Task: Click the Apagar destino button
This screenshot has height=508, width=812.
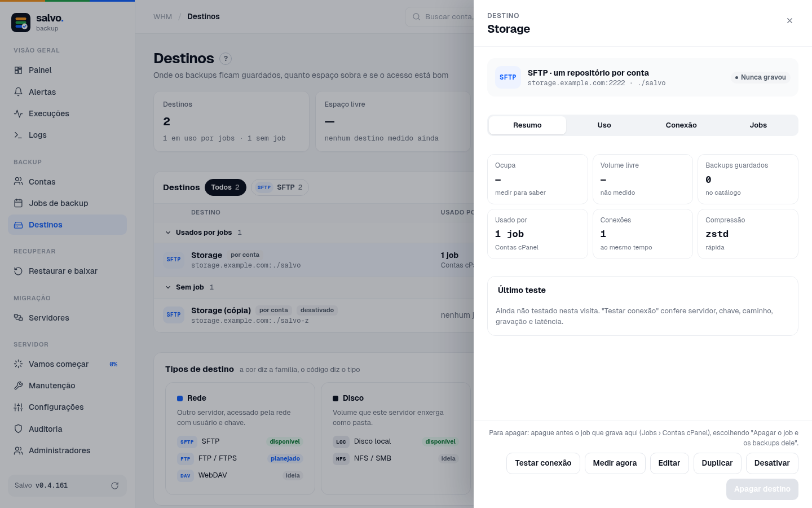Action: 762,489
